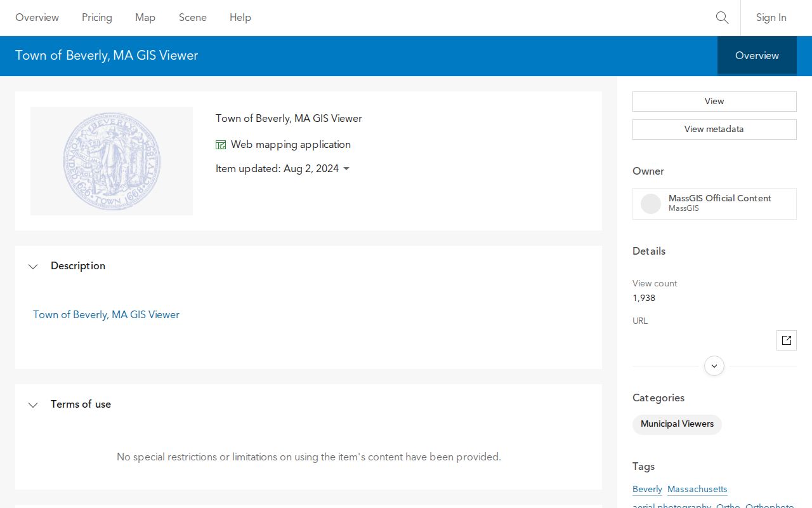Go to the Map menu item

(145, 18)
